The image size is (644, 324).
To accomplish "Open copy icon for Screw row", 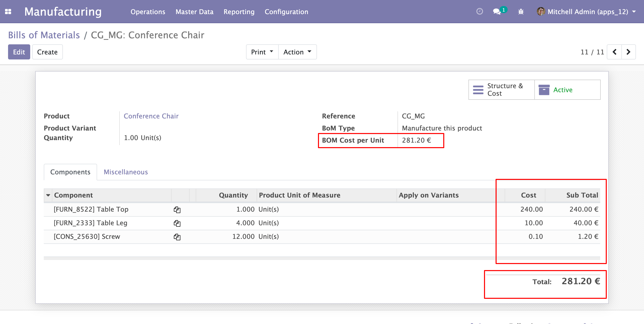I will point(177,237).
